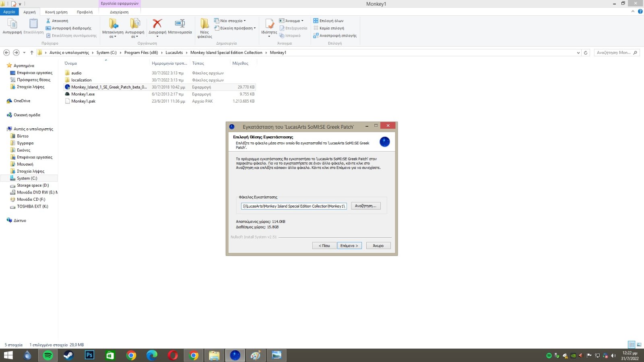Open Στοιχεία λήψης under Αγαπημένα
644x362 pixels.
coord(31,87)
